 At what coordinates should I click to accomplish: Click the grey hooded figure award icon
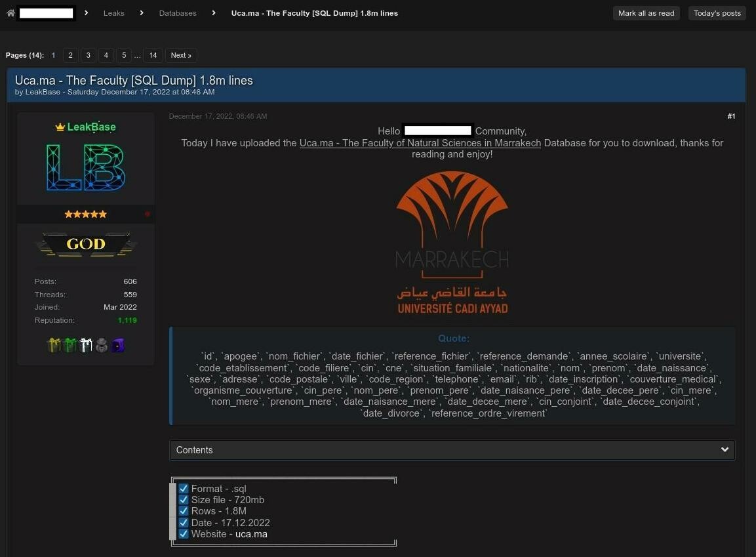click(x=101, y=345)
